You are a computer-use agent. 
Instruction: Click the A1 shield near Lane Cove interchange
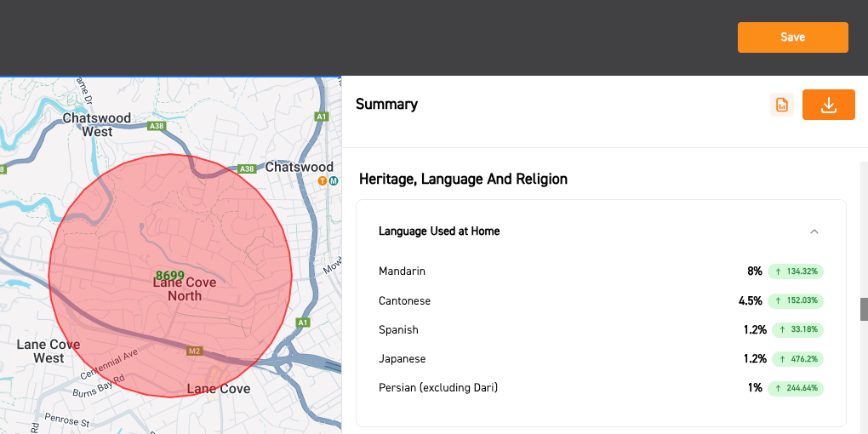click(x=302, y=323)
